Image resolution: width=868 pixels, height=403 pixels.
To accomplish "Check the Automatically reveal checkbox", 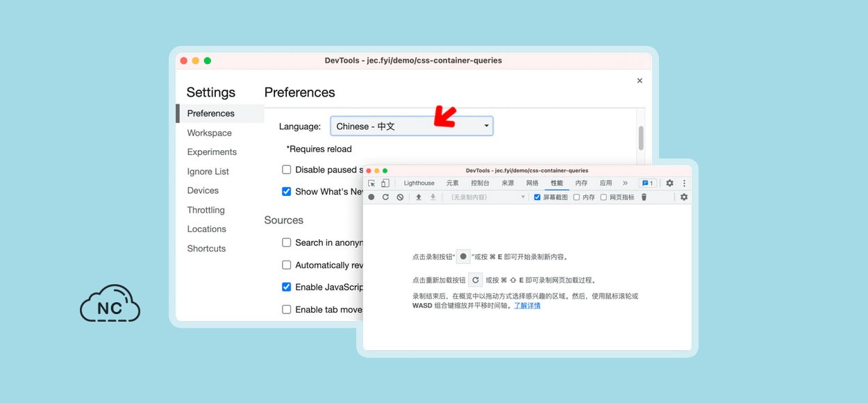I will pos(286,265).
